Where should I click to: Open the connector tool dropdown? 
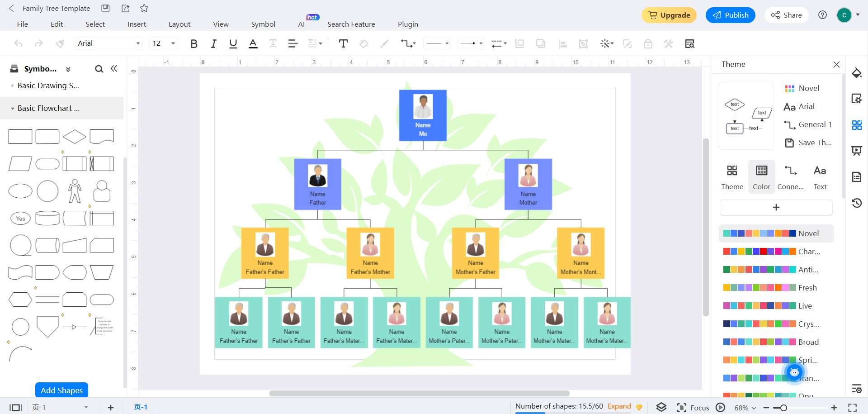pyautogui.click(x=408, y=43)
